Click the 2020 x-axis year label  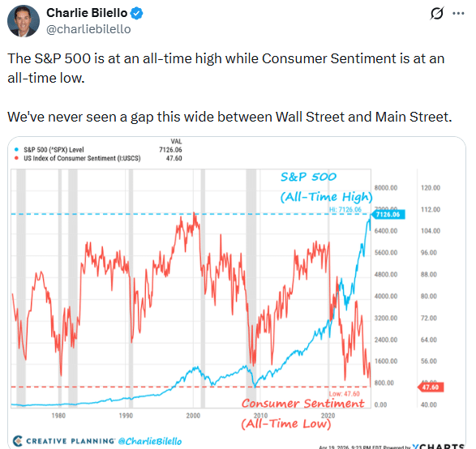pos(328,416)
